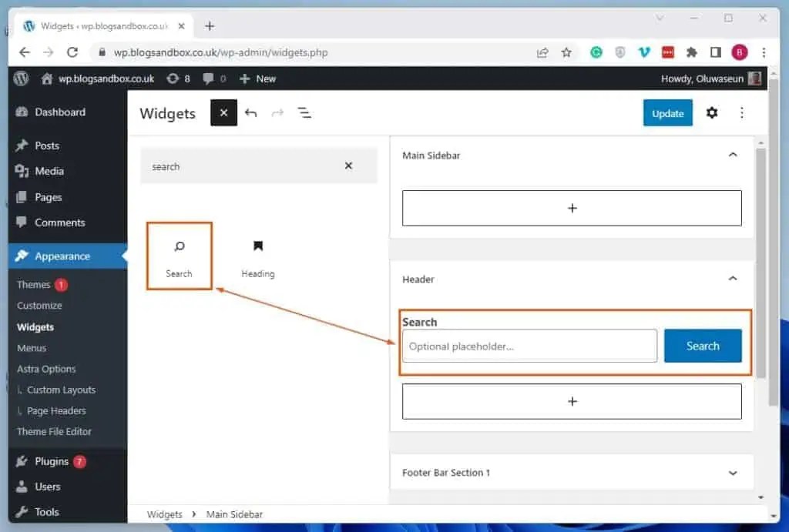Select the Heading block in the inserter
The height and width of the screenshot is (532, 789).
pyautogui.click(x=257, y=256)
